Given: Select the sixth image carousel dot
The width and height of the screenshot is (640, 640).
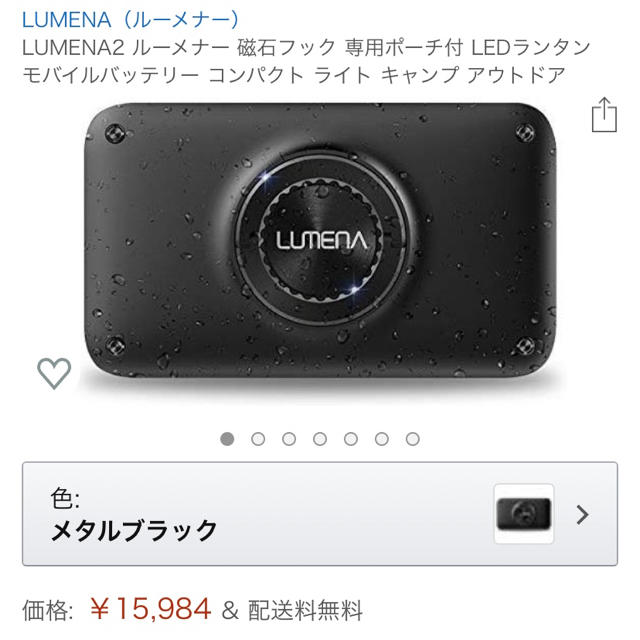Looking at the screenshot, I should [382, 439].
